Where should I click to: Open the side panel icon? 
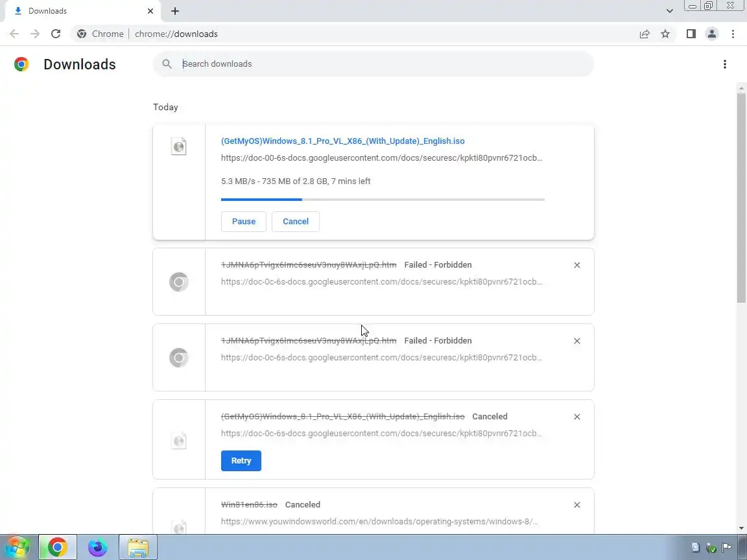(691, 34)
